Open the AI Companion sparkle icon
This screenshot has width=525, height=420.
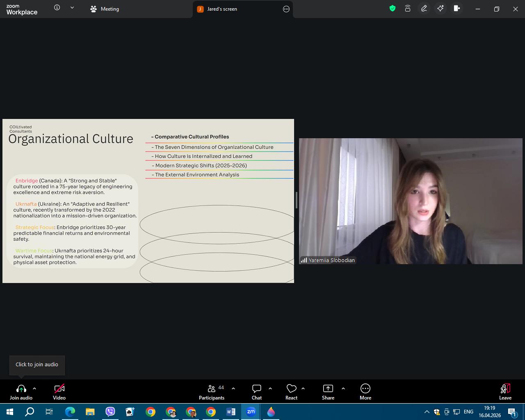pos(441,9)
